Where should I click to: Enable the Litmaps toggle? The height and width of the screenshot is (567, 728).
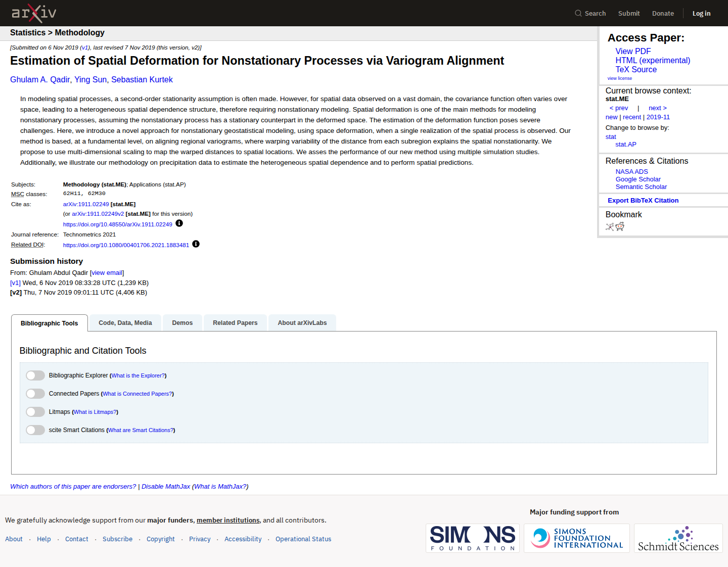tap(35, 412)
